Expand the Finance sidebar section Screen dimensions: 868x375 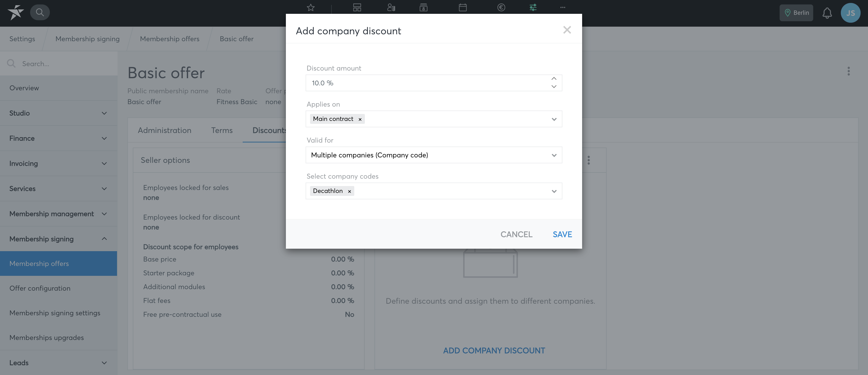pyautogui.click(x=59, y=138)
